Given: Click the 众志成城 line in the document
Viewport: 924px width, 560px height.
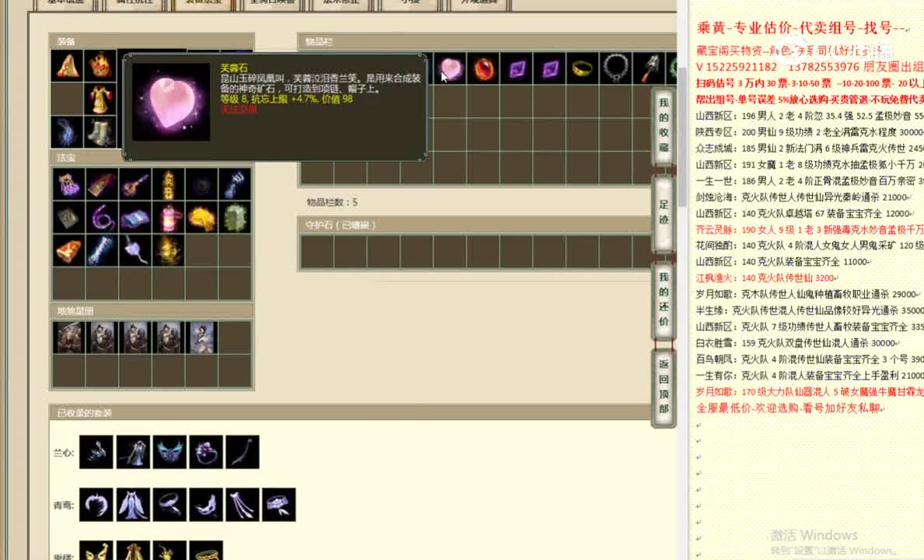Looking at the screenshot, I should point(809,148).
